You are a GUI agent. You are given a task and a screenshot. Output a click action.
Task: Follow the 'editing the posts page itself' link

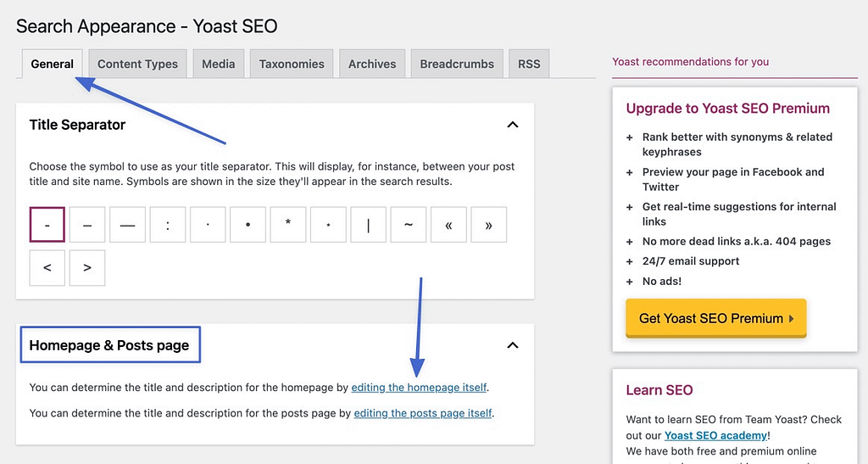click(x=423, y=413)
